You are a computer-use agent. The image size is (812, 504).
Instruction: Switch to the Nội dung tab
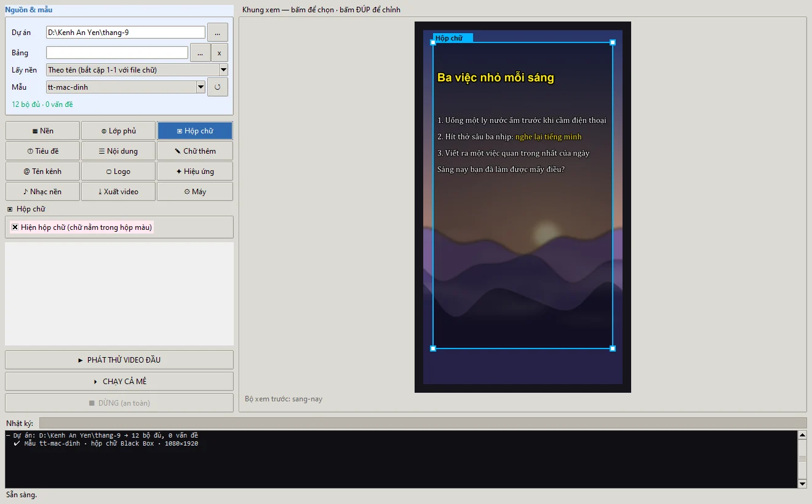(119, 151)
